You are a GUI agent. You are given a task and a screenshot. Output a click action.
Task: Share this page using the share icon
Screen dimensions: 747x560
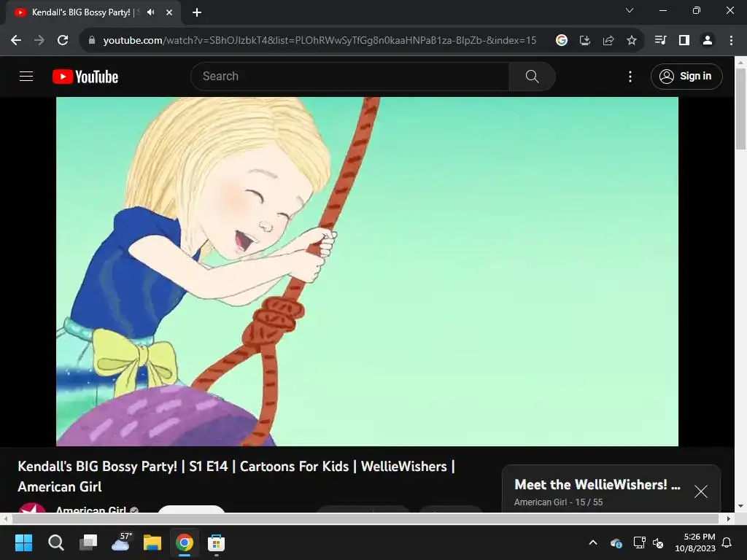tap(608, 41)
